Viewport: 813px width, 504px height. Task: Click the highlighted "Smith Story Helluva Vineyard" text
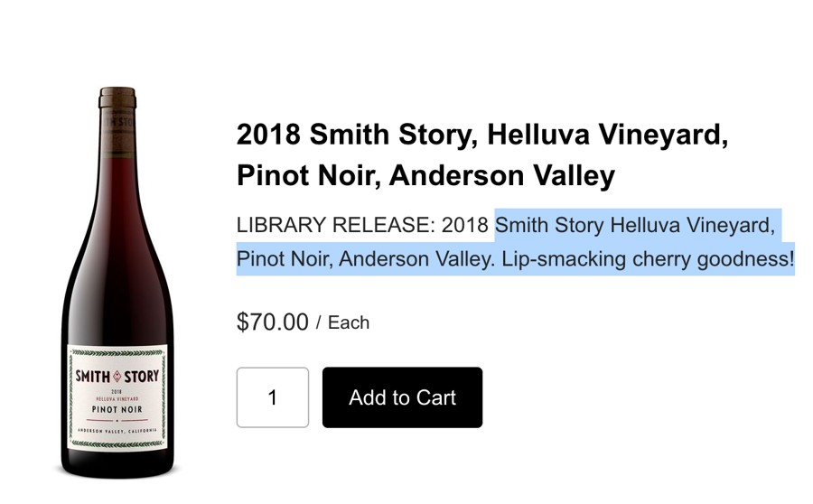pyautogui.click(x=634, y=225)
